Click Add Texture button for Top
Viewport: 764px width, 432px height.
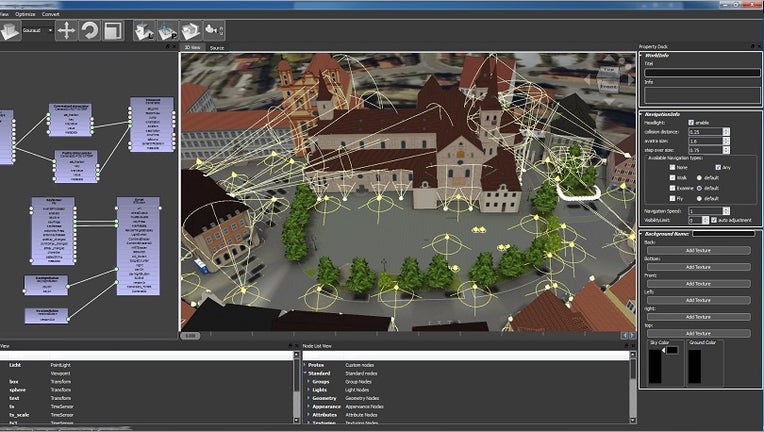pyautogui.click(x=698, y=333)
